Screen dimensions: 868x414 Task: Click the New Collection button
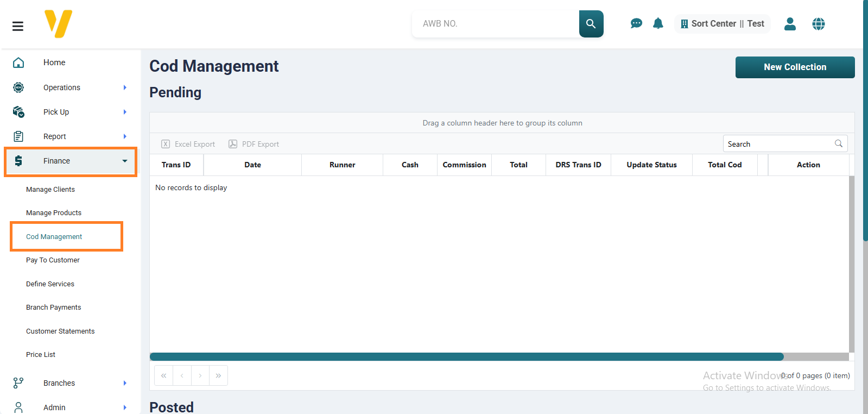click(795, 67)
